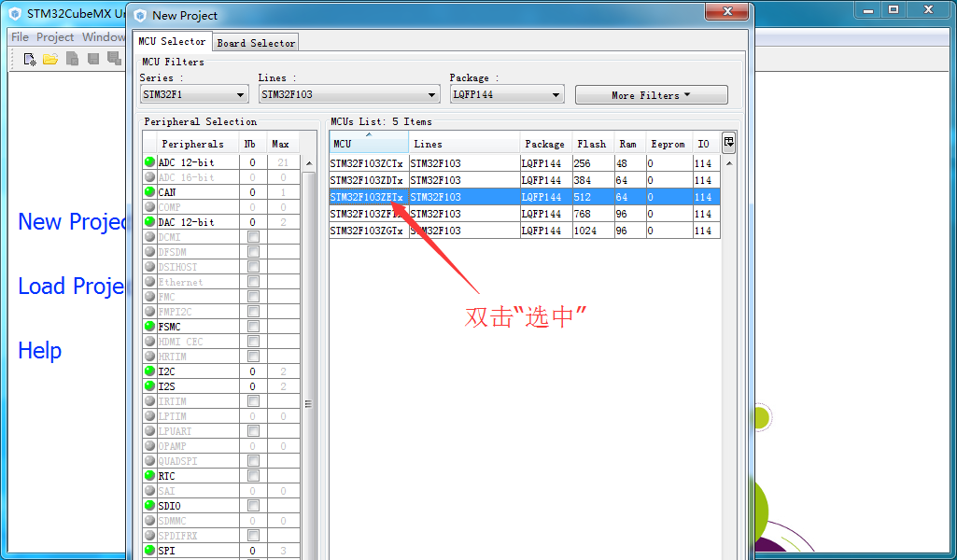Click the gray status dot beside LPUART
The width and height of the screenshot is (957, 560).
pos(149,430)
